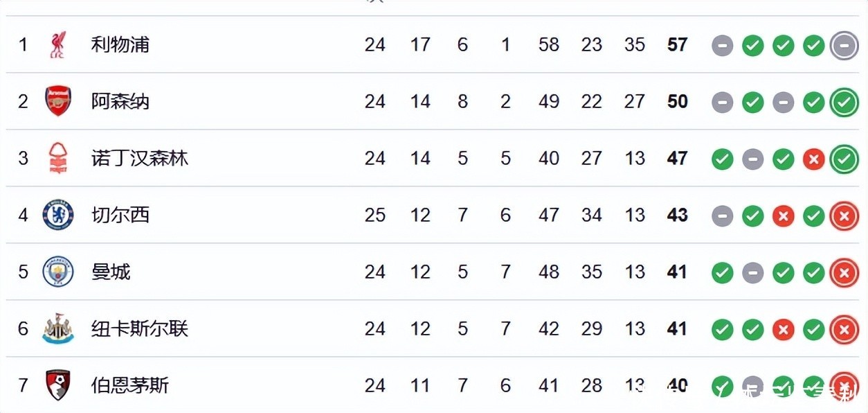The height and width of the screenshot is (413, 868).
Task: Open the 曼城 team link
Action: 111,272
